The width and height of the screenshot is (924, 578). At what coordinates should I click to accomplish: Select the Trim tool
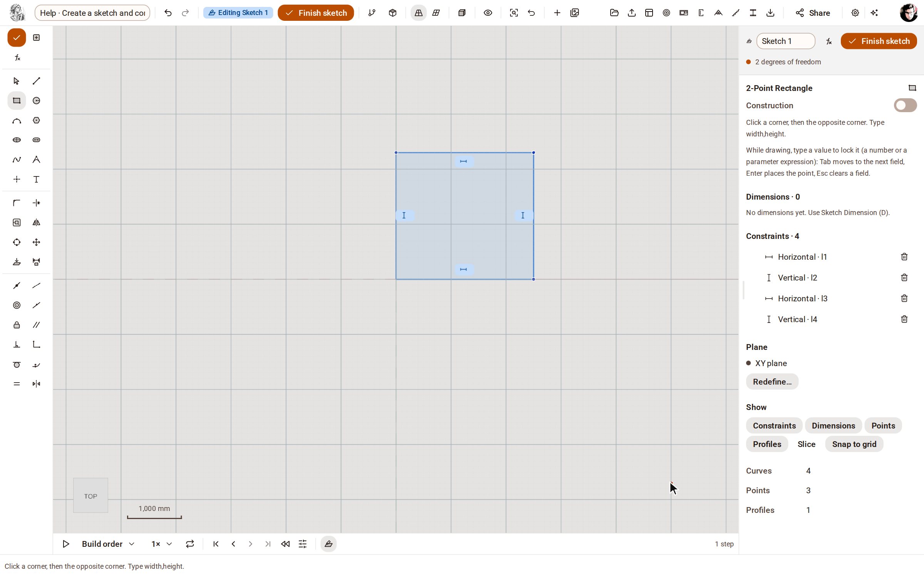click(x=36, y=203)
